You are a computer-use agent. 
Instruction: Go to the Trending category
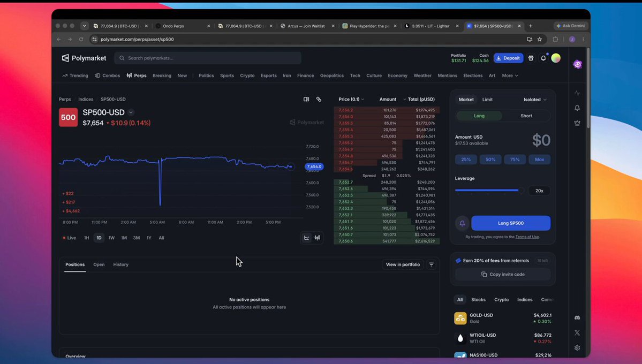[x=75, y=76]
